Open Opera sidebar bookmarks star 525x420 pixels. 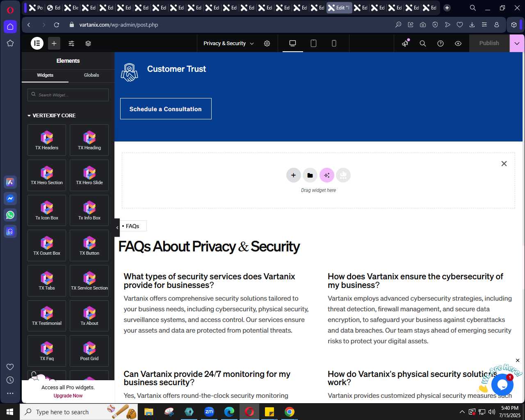(x=10, y=43)
